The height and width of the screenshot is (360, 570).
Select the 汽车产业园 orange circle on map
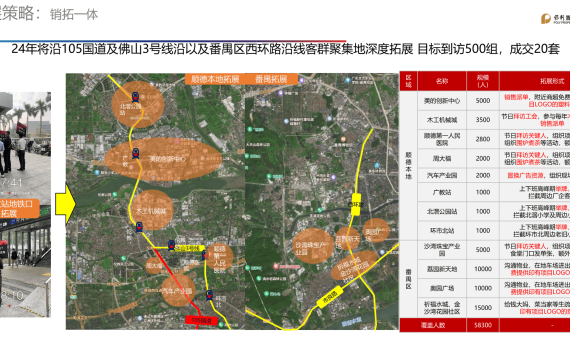coord(178,291)
